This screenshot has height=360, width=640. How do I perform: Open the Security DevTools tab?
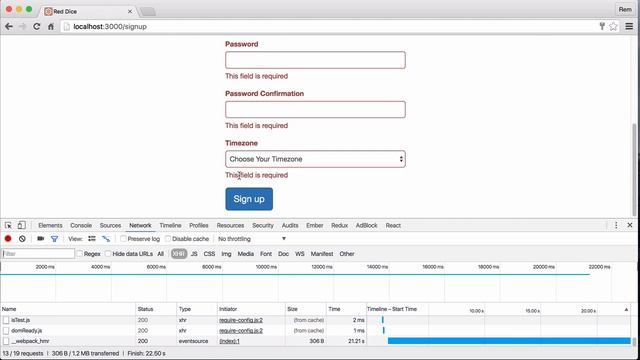[x=263, y=225]
